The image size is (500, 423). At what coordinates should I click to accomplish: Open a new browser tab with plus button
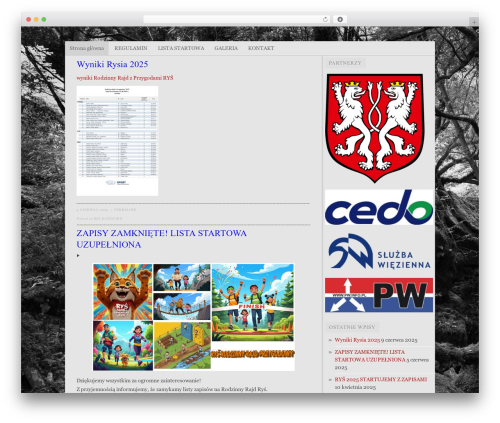474,22
